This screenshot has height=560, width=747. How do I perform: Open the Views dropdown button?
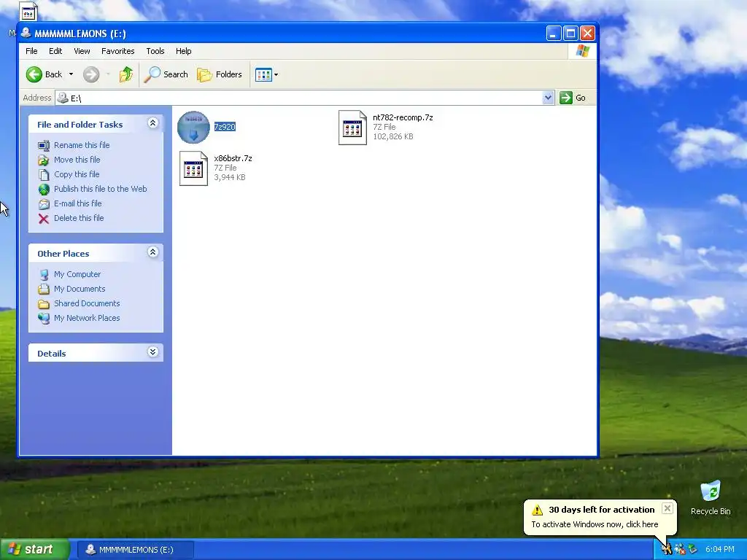266,74
